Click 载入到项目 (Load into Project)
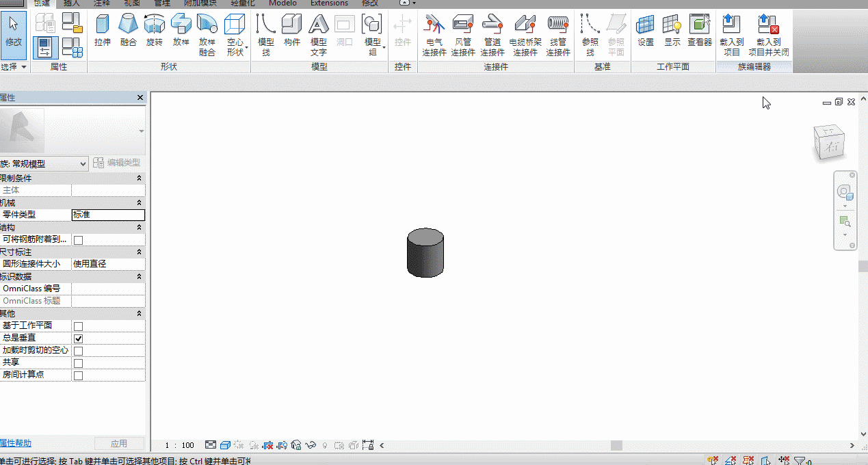868x465 pixels. [x=731, y=35]
